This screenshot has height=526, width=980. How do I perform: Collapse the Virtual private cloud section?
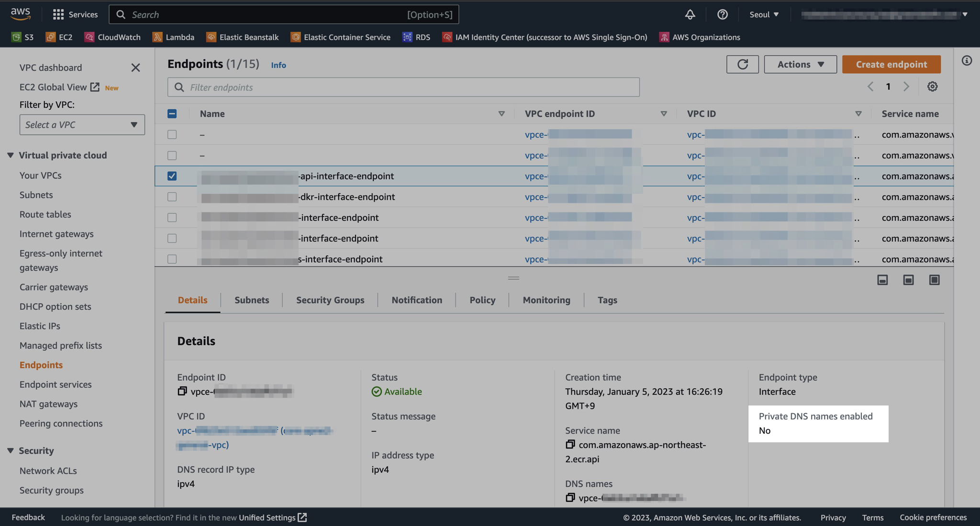[11, 155]
